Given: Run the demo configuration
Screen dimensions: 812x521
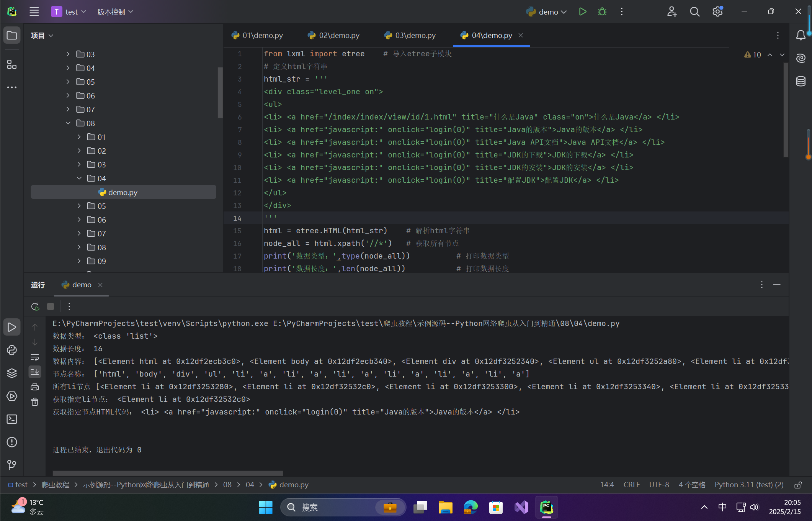Looking at the screenshot, I should (582, 12).
